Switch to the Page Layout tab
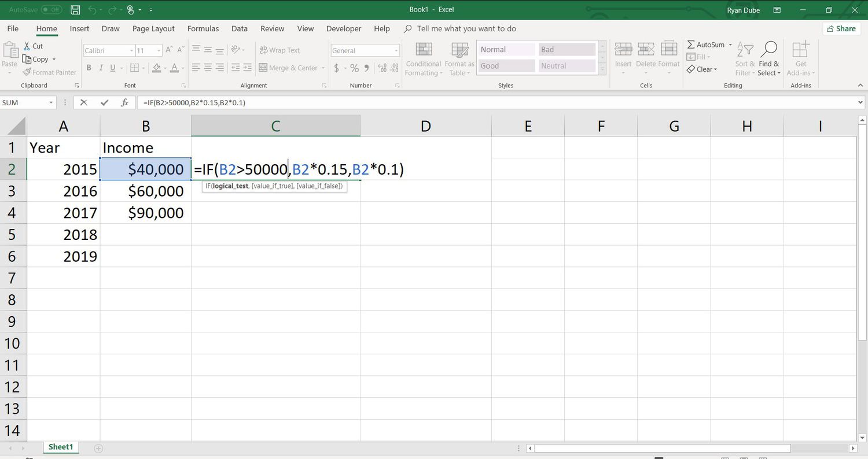Screen dimensions: 868x459 (x=153, y=28)
